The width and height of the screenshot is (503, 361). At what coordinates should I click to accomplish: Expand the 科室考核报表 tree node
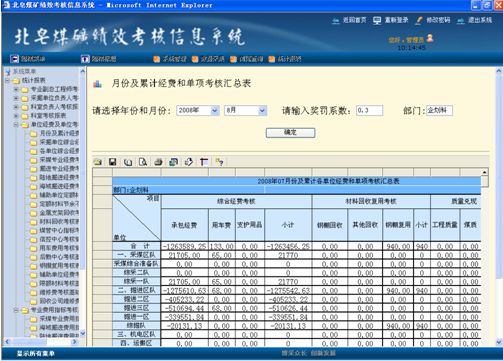(x=16, y=116)
